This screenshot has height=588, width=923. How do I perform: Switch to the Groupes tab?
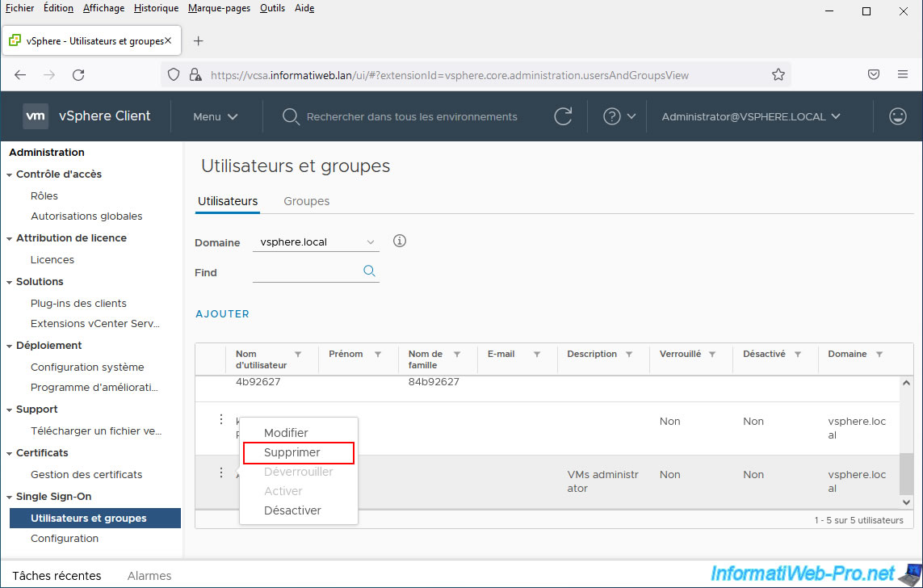pos(306,200)
